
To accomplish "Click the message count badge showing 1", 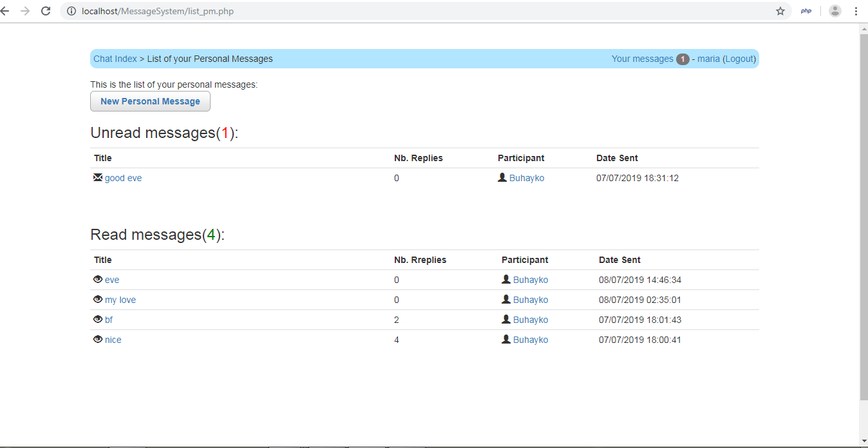I will click(682, 58).
